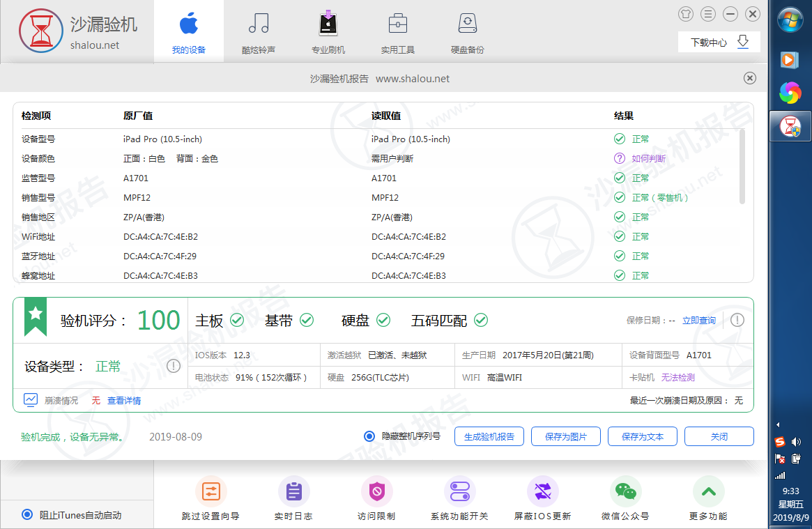Open the 硬盘备份 tab
Viewport: 812px width, 529px height.
point(467,32)
